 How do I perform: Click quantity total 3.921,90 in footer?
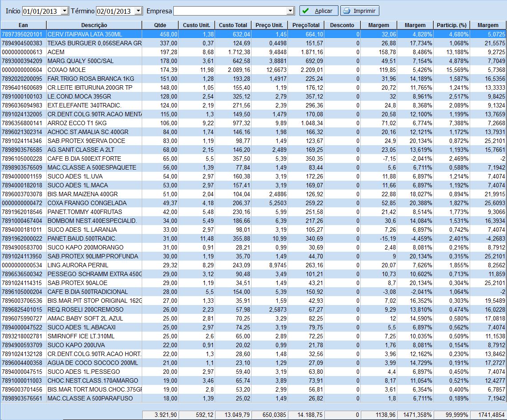(x=160, y=415)
